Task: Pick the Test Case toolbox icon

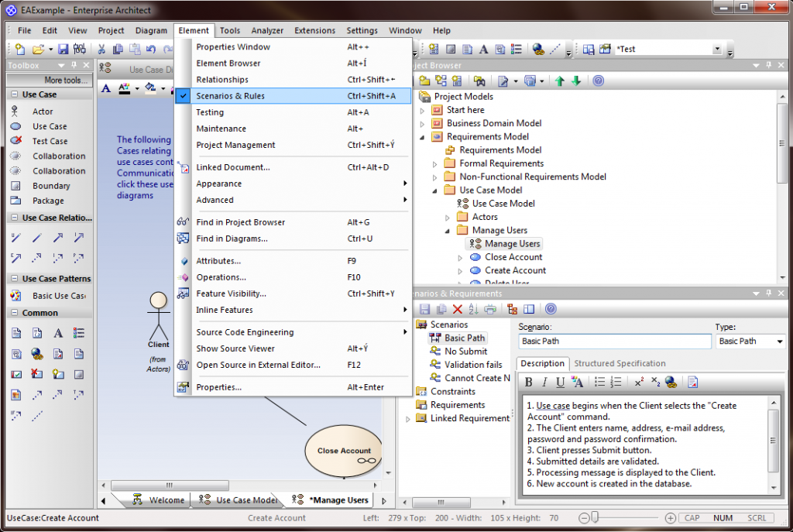Action: coord(15,141)
